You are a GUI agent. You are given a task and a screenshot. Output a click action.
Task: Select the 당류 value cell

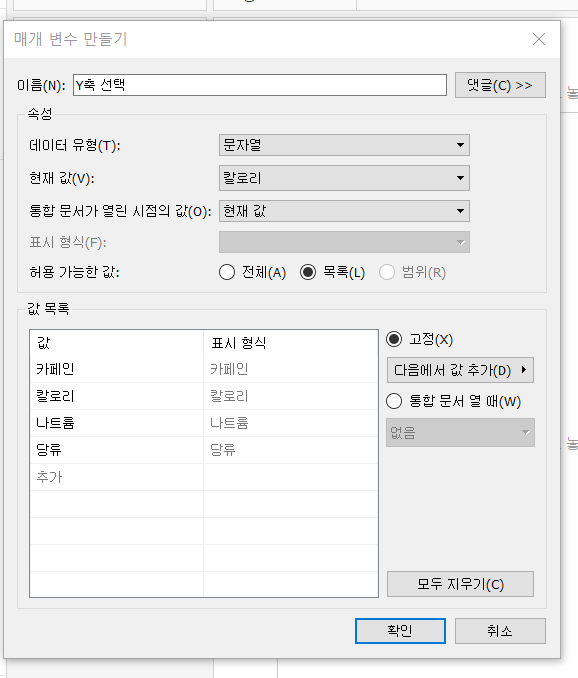coord(117,450)
